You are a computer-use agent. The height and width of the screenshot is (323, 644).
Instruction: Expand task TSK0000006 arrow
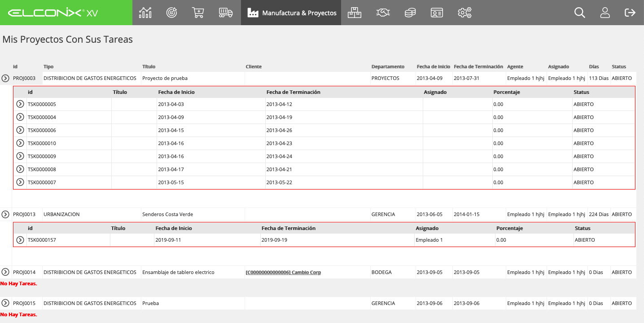[x=20, y=130]
